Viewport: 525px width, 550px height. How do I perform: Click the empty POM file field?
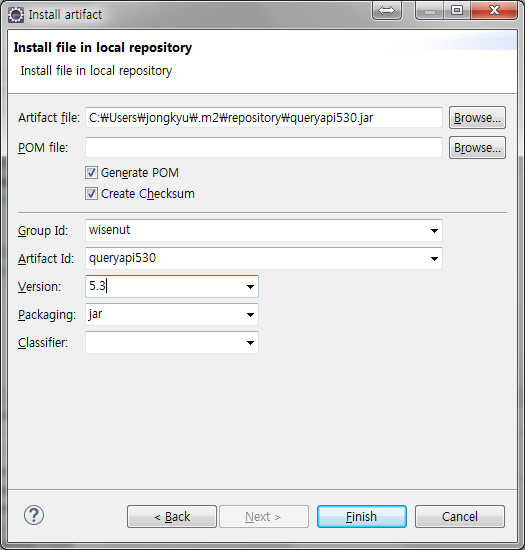tap(264, 148)
